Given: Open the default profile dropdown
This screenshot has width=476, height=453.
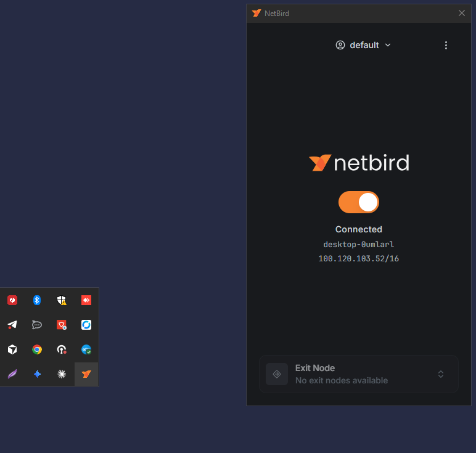Looking at the screenshot, I should [x=363, y=45].
